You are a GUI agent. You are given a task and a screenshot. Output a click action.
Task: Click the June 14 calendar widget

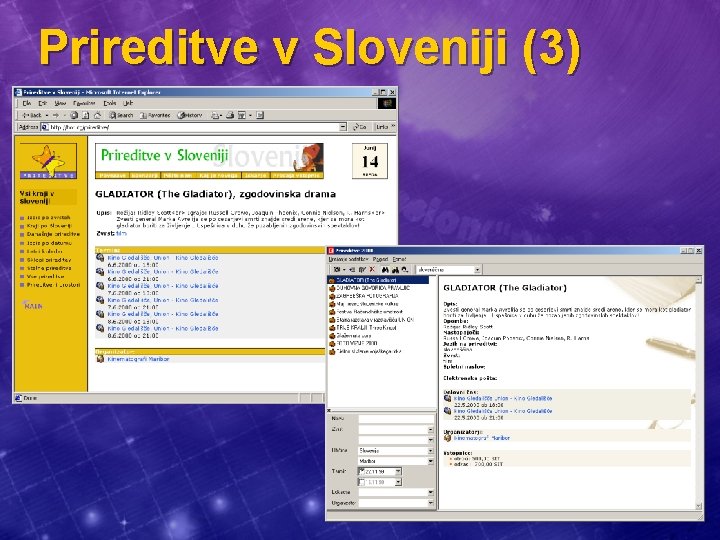(370, 161)
